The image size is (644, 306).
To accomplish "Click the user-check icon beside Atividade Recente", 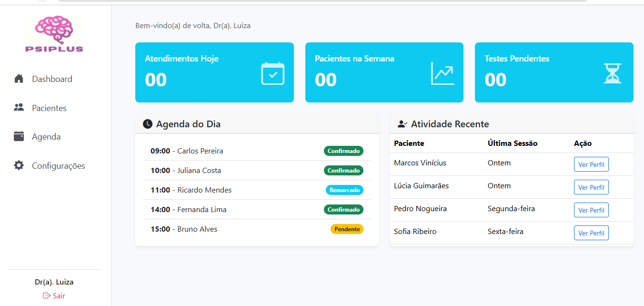I will 402,124.
